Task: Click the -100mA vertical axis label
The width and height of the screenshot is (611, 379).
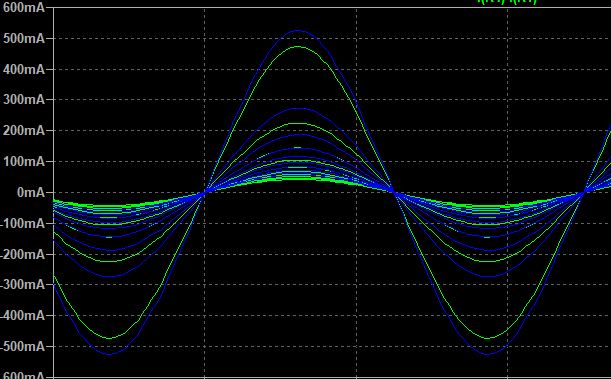Action: 22,223
